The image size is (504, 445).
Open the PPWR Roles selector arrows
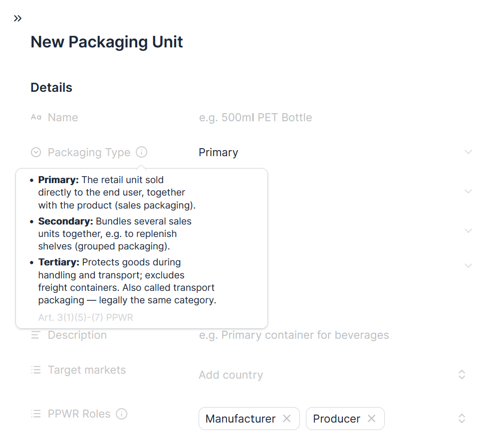[462, 418]
